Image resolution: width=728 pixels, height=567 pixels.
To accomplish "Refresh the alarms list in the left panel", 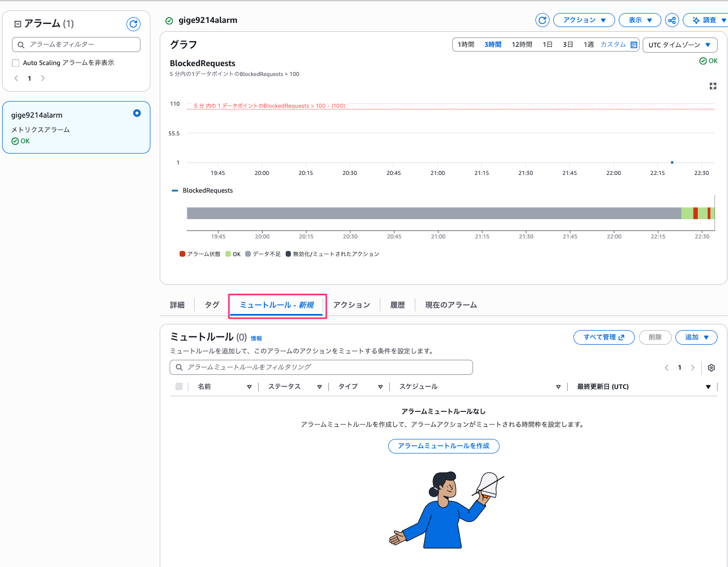I will point(134,24).
